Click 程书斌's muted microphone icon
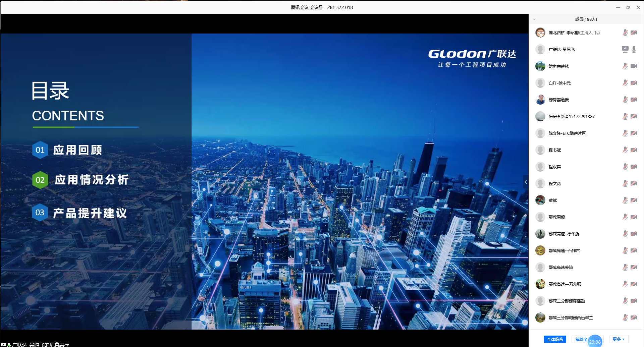The height and width of the screenshot is (347, 644). [x=625, y=150]
